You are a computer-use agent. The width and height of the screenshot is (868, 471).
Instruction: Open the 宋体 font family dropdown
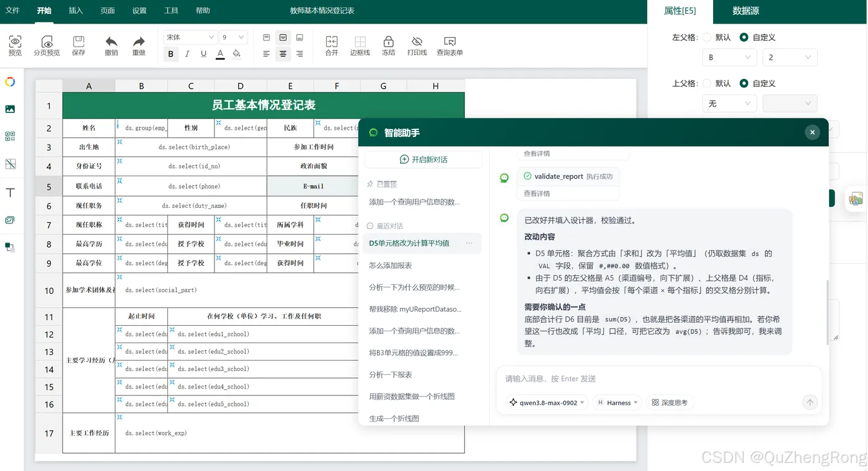coord(190,37)
